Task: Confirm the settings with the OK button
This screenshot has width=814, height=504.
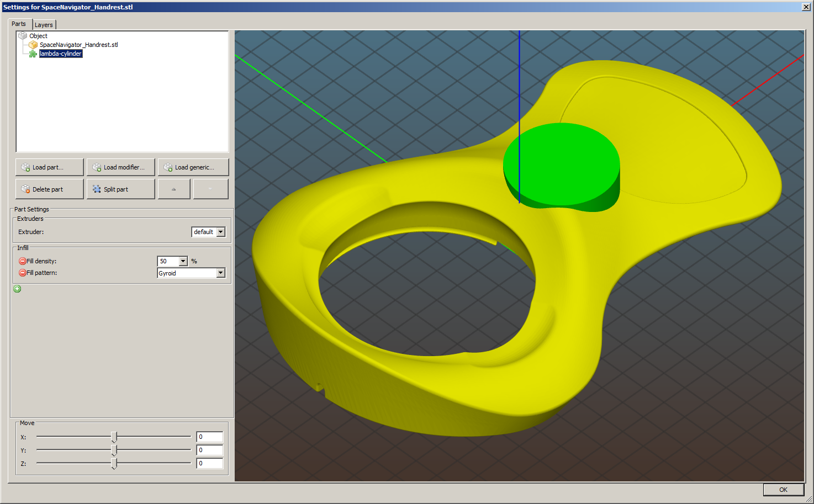Action: (x=783, y=490)
